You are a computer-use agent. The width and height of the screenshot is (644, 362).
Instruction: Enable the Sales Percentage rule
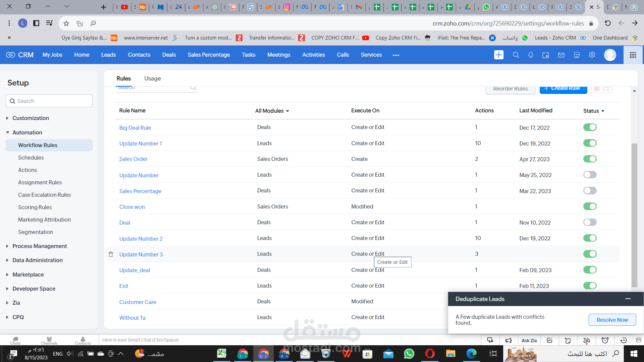point(590,190)
